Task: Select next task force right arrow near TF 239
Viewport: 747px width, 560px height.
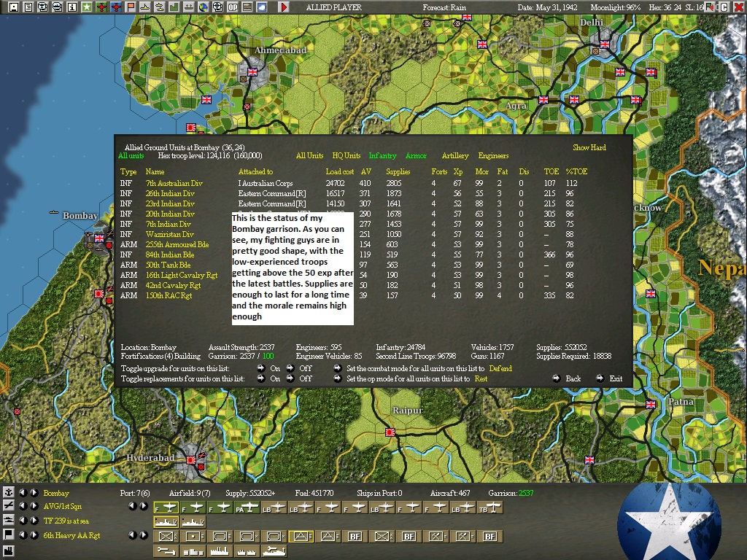Action: click(34, 521)
